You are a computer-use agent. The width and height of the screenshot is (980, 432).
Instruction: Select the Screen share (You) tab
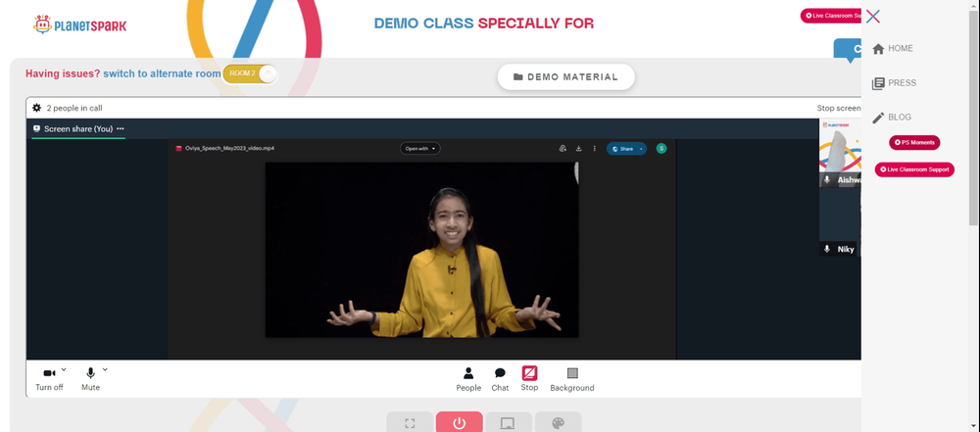tap(78, 128)
